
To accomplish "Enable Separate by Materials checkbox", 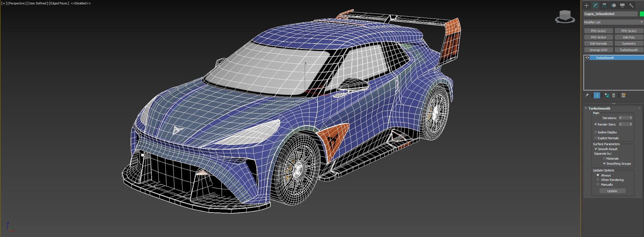I will click(604, 159).
